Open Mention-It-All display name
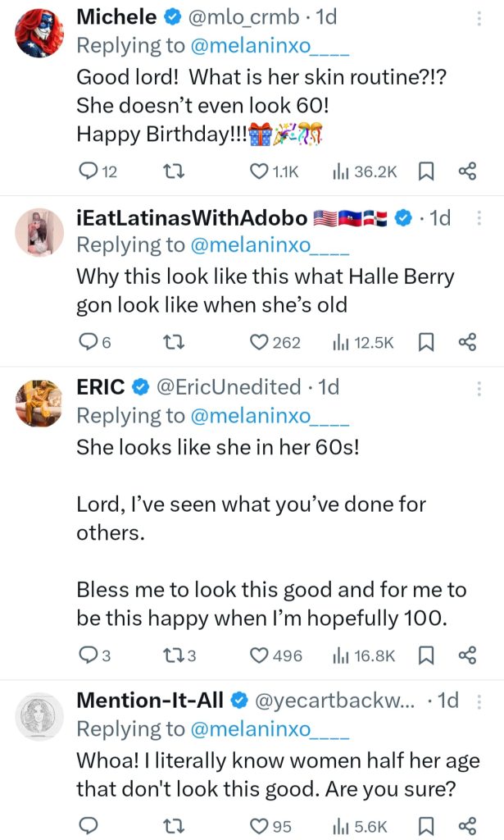The width and height of the screenshot is (504, 840). 151,701
